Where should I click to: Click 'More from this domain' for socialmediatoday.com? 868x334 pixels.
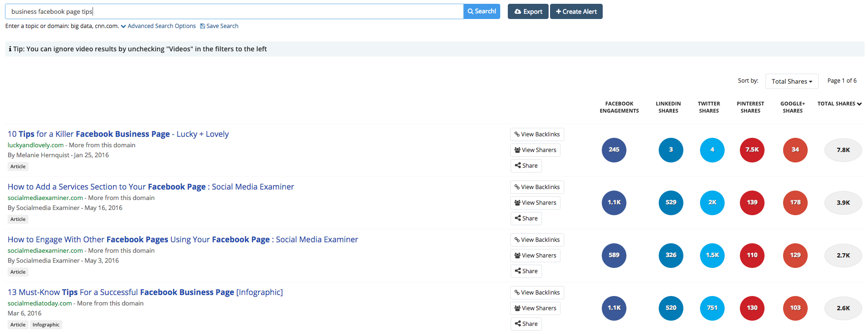110,303
